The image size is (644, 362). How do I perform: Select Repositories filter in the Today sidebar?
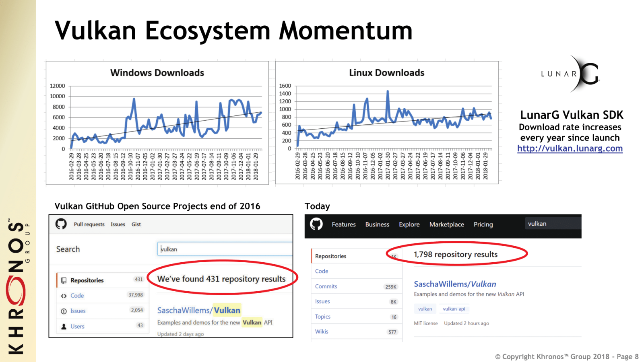(357, 256)
